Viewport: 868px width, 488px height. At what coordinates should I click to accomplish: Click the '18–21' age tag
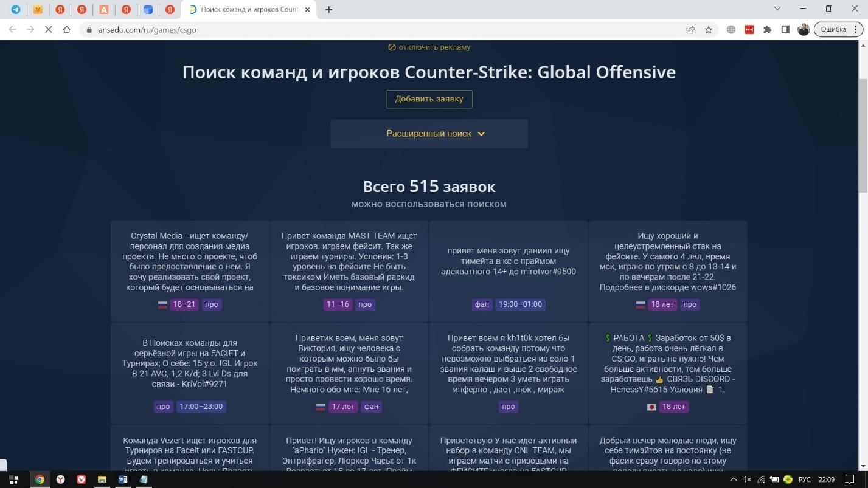184,304
